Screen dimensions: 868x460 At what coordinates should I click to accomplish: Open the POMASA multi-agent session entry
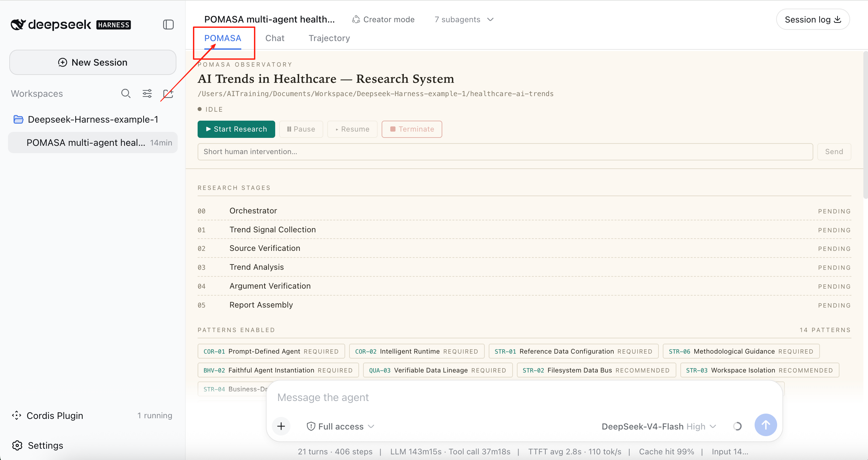(93, 143)
